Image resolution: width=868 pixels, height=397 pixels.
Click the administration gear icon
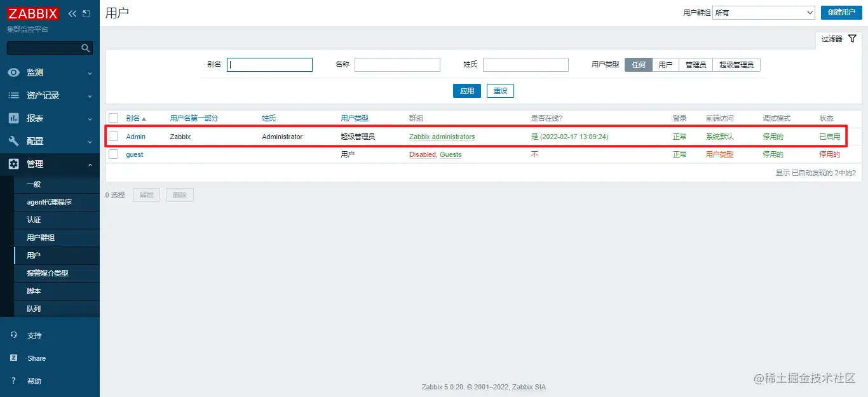[13, 164]
